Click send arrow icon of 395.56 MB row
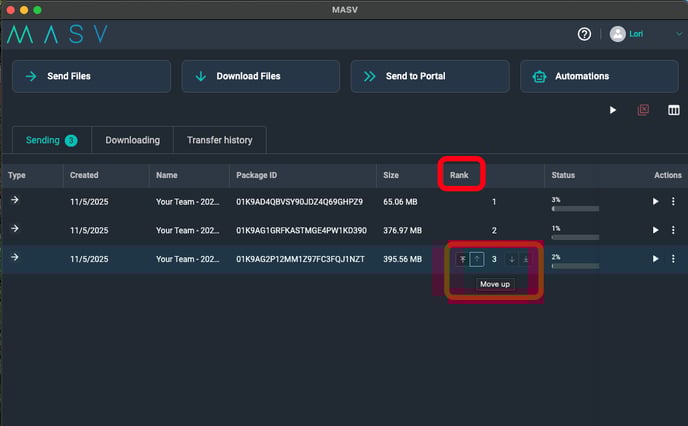Image resolution: width=688 pixels, height=426 pixels. [15, 257]
